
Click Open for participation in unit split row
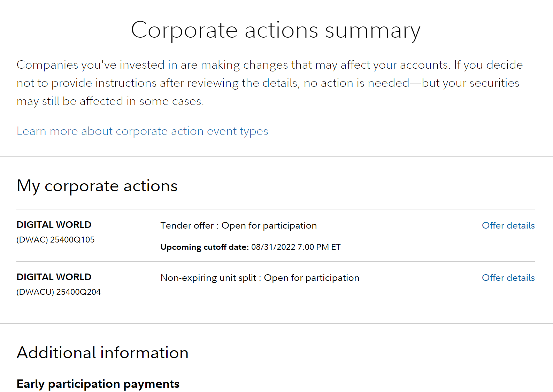[x=312, y=278]
